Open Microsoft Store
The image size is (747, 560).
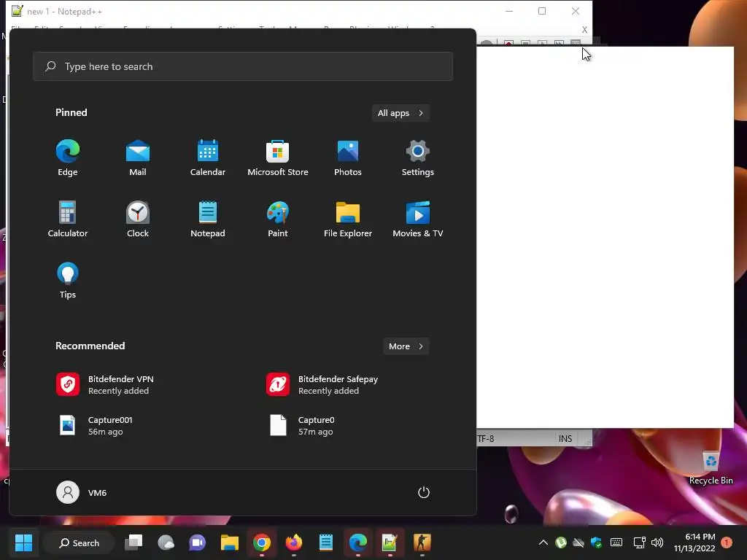(x=278, y=158)
